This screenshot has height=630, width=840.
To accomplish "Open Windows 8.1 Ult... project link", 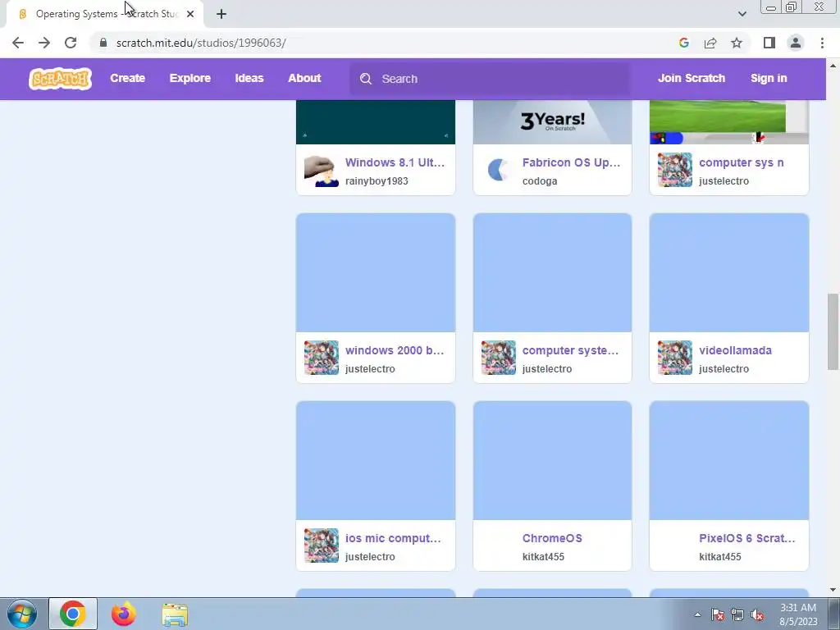I will click(x=395, y=162).
